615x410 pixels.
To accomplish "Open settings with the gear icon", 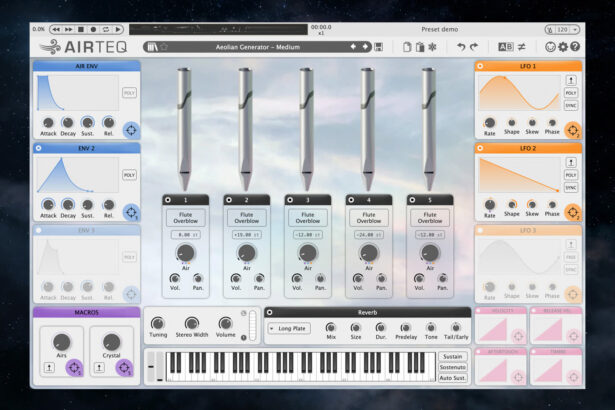I will click(x=563, y=47).
